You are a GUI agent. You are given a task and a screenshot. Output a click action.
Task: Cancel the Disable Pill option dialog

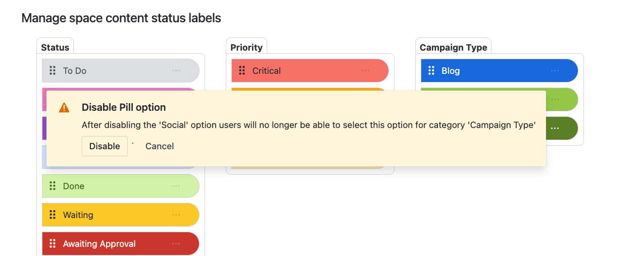[x=160, y=146]
